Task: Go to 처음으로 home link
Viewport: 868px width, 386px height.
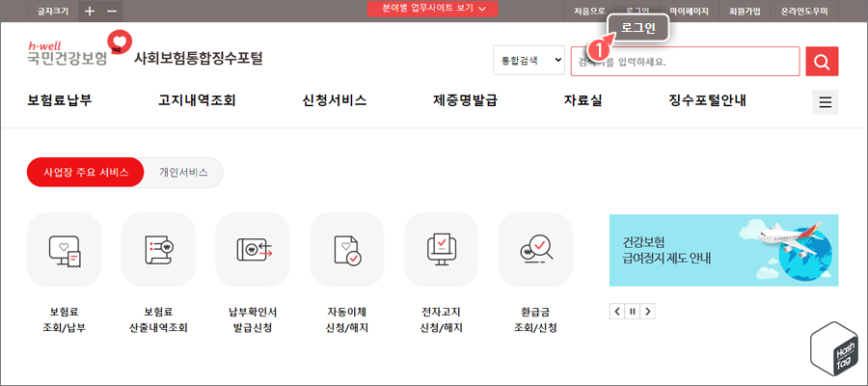Action: (x=589, y=11)
